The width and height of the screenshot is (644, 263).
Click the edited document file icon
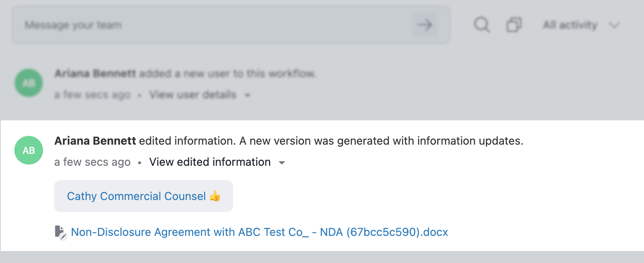(x=60, y=232)
